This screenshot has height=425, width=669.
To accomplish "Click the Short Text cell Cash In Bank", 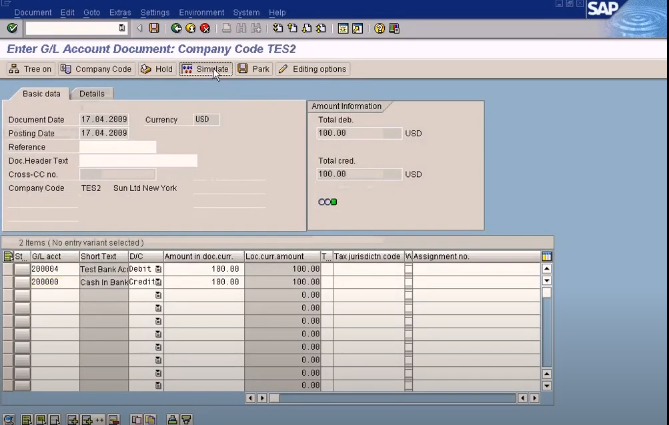I will pyautogui.click(x=104, y=282).
